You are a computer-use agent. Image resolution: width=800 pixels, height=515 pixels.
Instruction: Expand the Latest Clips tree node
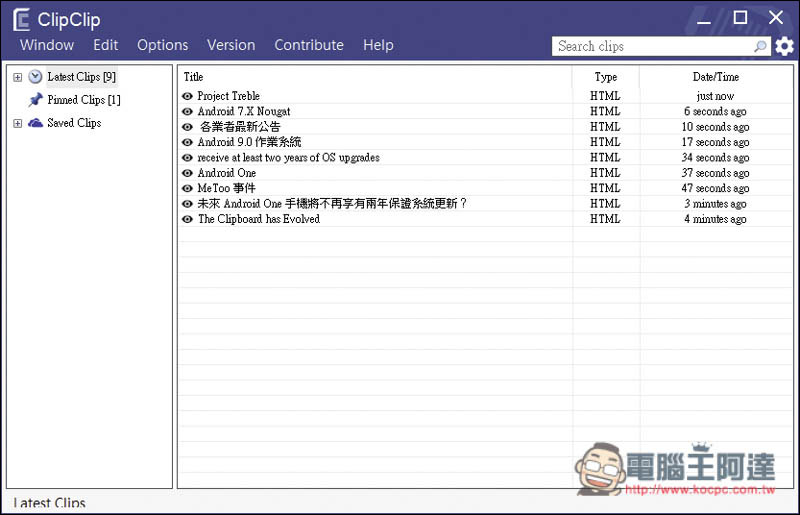tap(18, 78)
